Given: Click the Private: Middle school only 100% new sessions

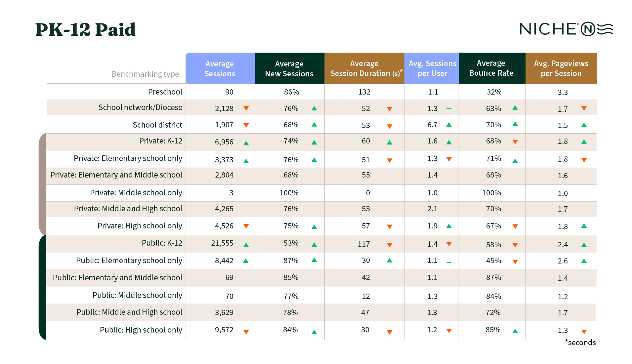Looking at the screenshot, I should pos(289,193).
